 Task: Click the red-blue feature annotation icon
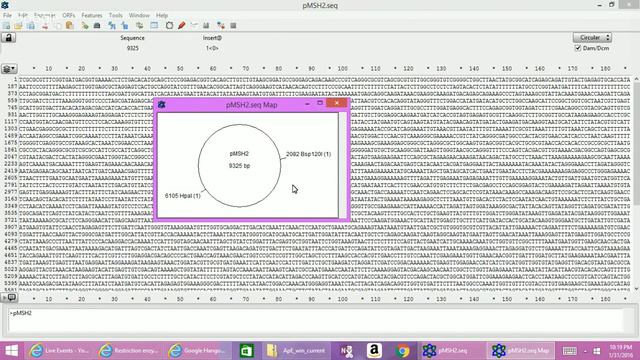221,26
